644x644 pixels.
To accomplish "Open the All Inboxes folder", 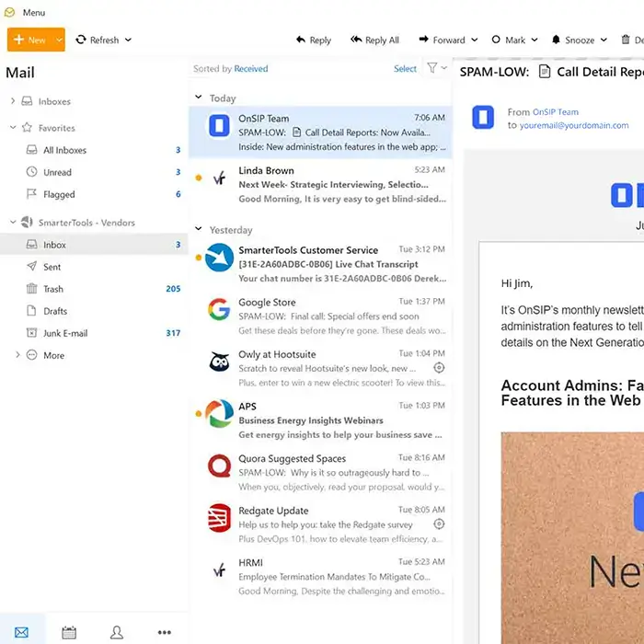I will (x=94, y=150).
